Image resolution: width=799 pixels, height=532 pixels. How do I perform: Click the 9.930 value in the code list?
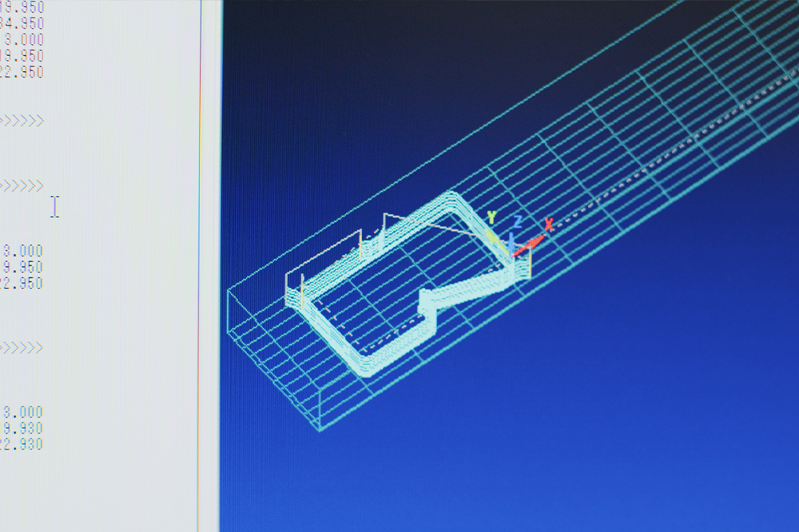click(22, 428)
